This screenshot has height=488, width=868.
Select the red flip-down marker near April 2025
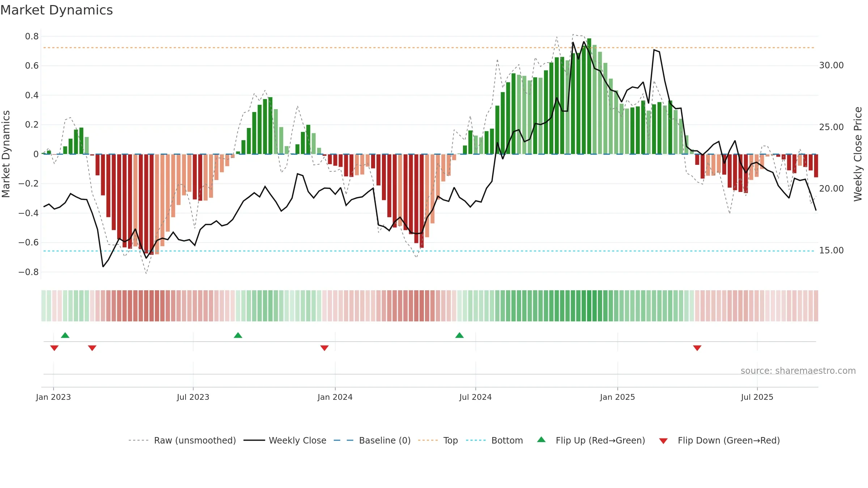pyautogui.click(x=697, y=348)
